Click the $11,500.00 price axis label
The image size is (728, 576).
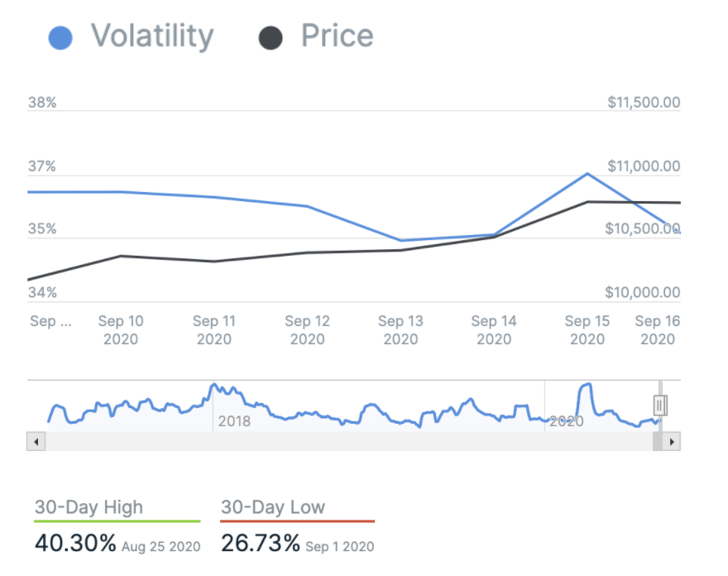[x=644, y=103]
